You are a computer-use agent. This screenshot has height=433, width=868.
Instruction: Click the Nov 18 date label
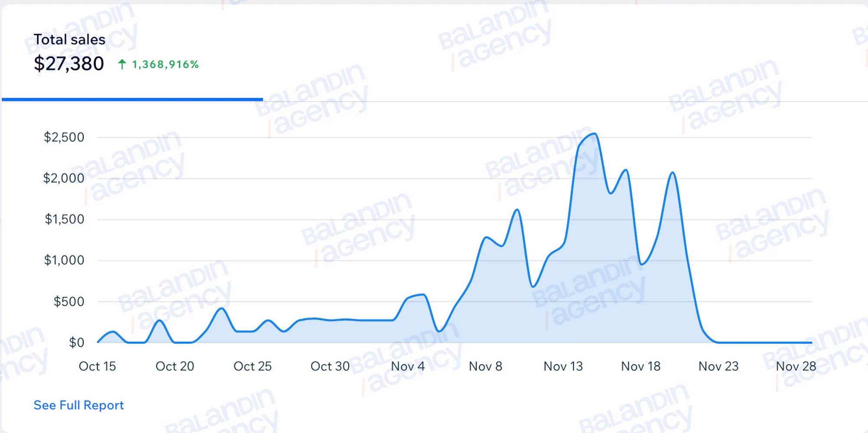pos(641,366)
